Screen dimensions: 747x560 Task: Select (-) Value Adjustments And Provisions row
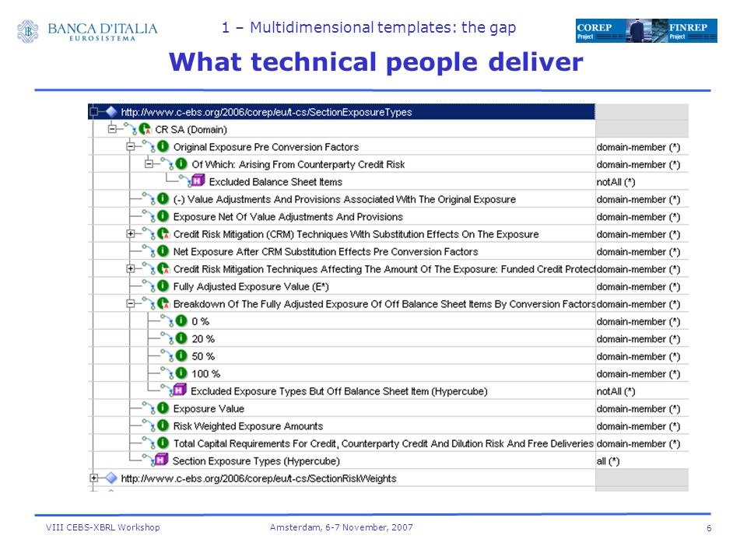pyautogui.click(x=345, y=200)
